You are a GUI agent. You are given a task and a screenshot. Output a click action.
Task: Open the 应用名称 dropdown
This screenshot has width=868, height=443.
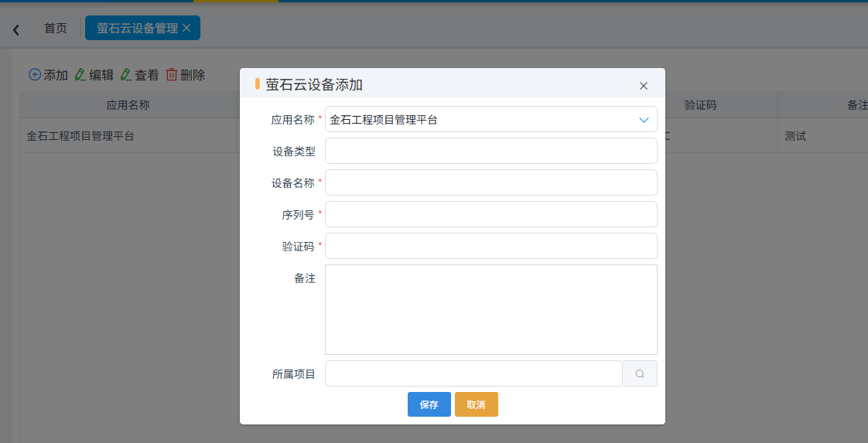tap(491, 120)
